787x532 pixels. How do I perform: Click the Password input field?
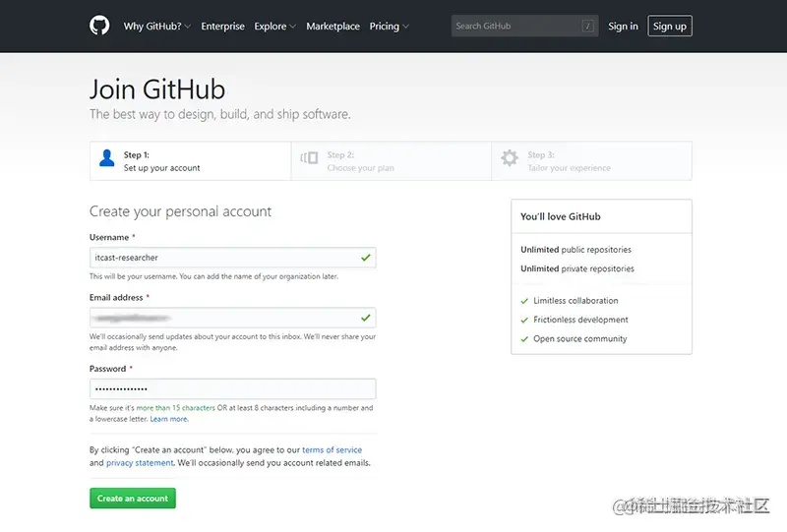pos(232,389)
